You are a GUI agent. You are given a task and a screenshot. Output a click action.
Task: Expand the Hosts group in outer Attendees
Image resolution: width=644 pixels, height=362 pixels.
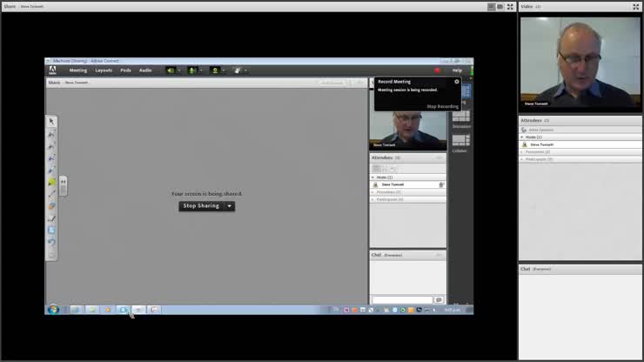(523, 137)
